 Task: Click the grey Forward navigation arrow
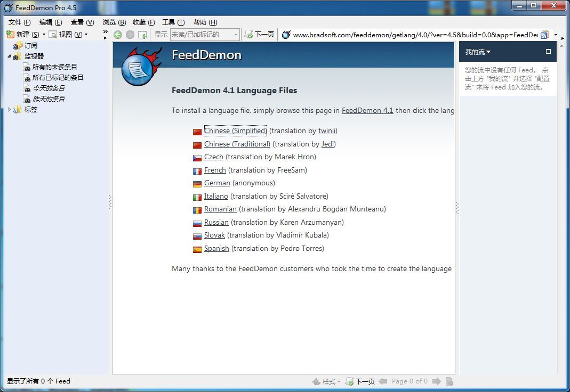coord(130,35)
